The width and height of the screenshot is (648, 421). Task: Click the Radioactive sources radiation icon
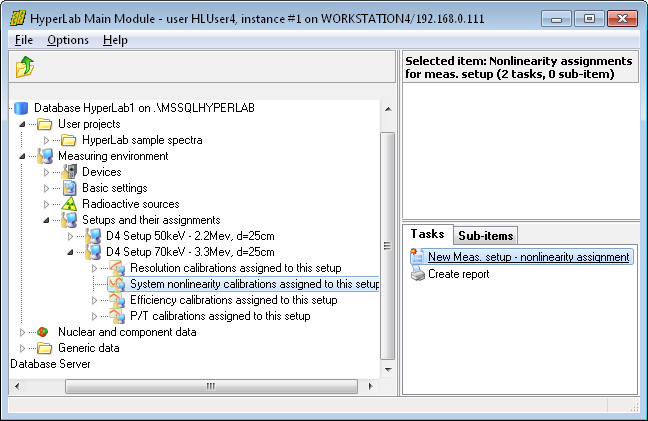click(x=69, y=204)
